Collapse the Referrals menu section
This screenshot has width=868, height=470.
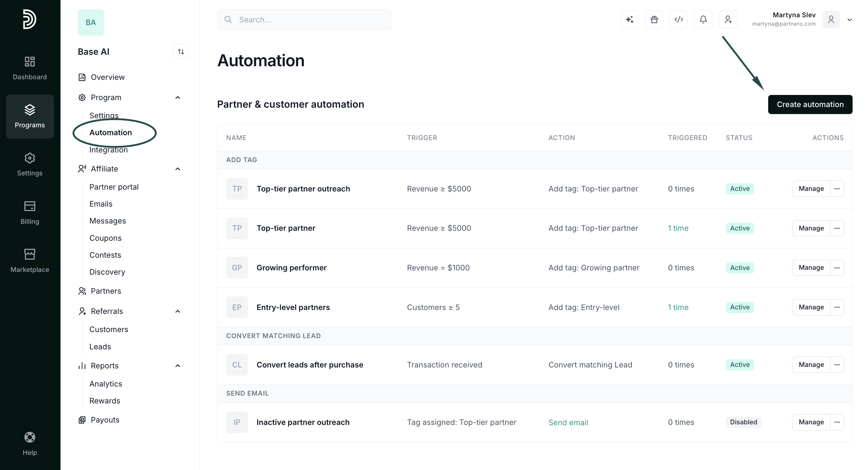point(178,311)
